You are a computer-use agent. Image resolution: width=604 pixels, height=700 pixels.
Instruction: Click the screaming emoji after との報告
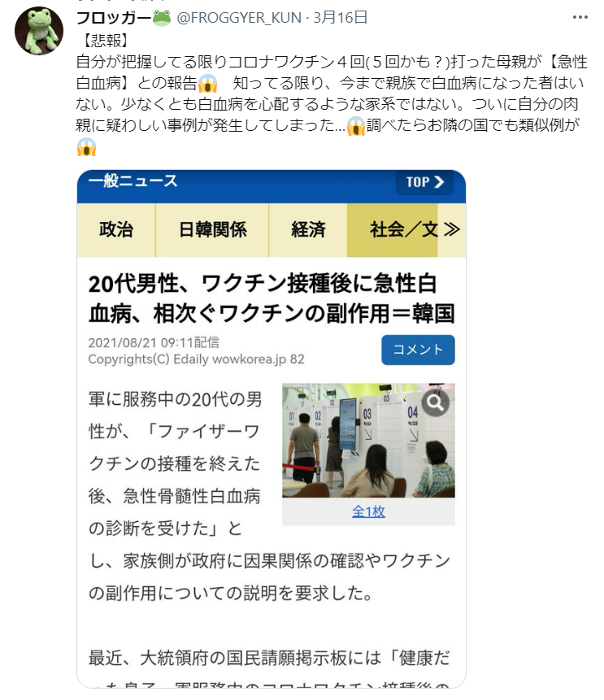(x=207, y=83)
